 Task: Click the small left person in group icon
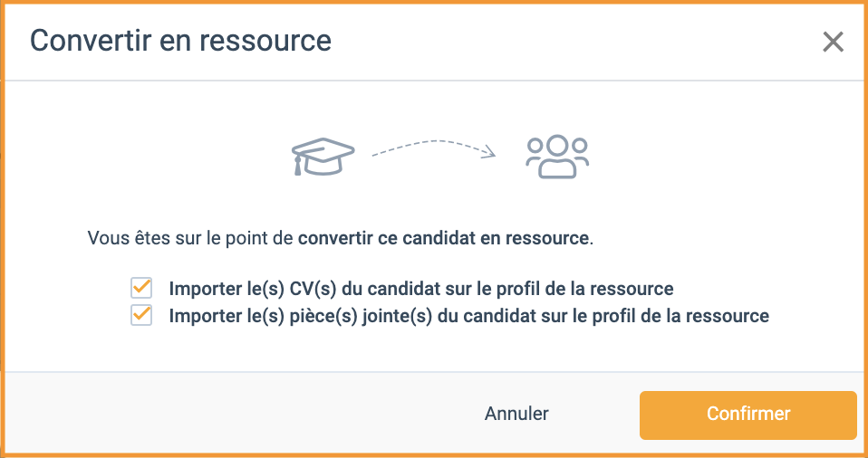[x=535, y=153]
